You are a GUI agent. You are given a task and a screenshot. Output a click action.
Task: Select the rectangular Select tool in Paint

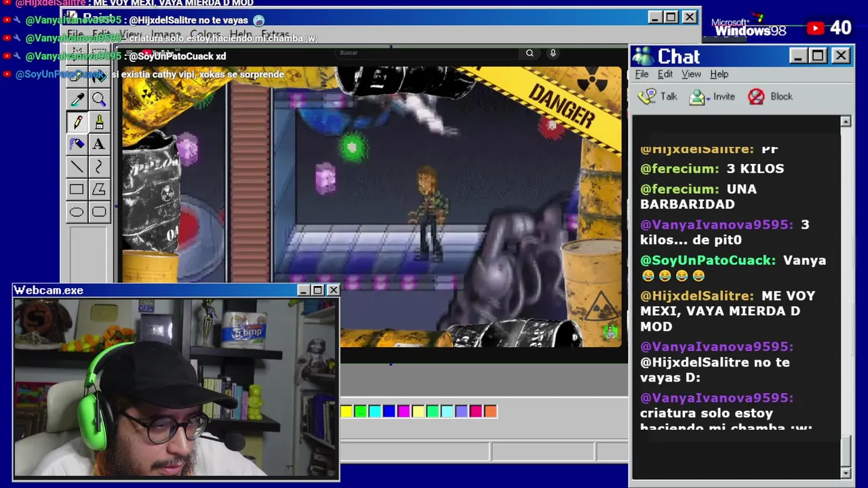pyautogui.click(x=99, y=54)
